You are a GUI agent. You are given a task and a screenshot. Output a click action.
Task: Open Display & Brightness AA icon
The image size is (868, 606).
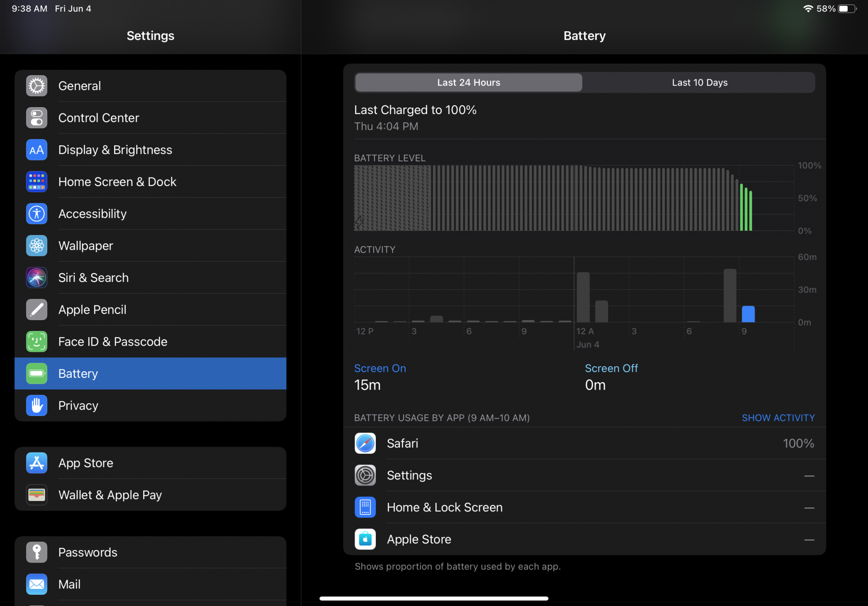(37, 150)
